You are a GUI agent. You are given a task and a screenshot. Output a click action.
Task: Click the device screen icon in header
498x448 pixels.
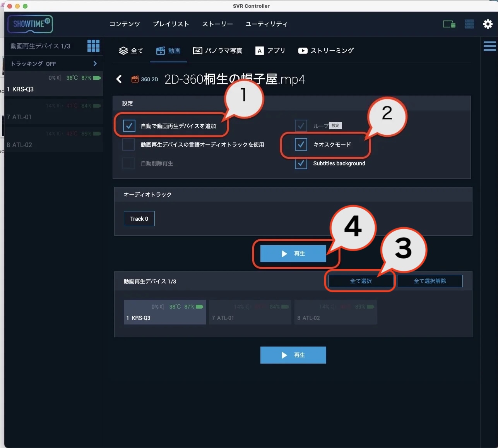pyautogui.click(x=449, y=24)
